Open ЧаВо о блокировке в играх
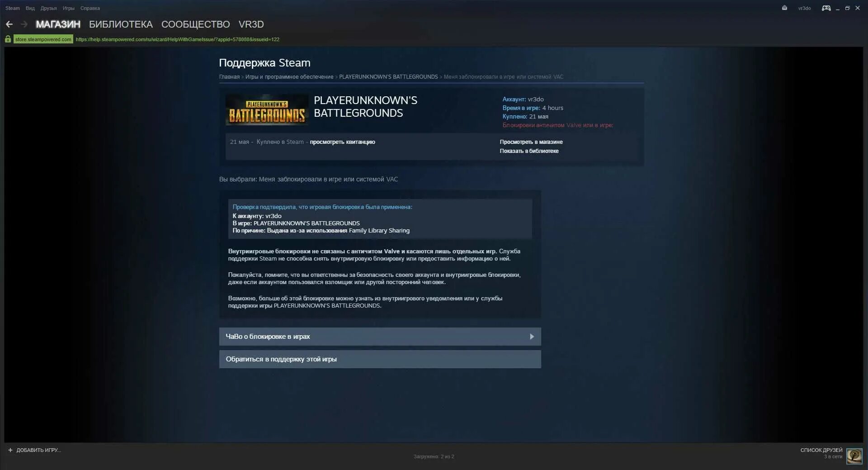 pos(380,337)
